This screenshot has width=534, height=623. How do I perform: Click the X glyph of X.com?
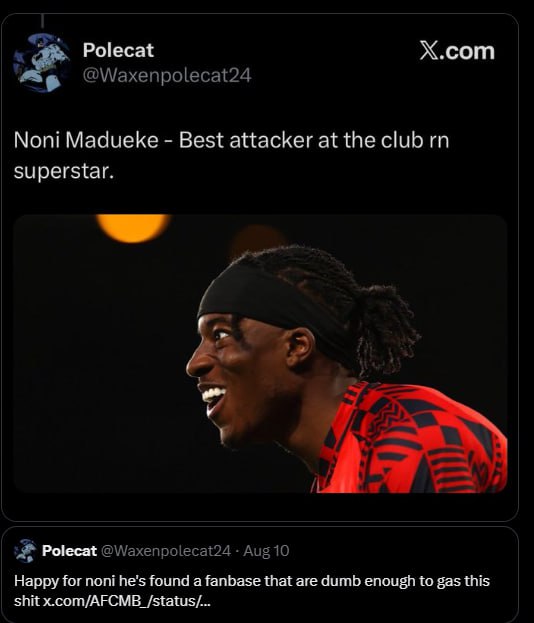(430, 51)
